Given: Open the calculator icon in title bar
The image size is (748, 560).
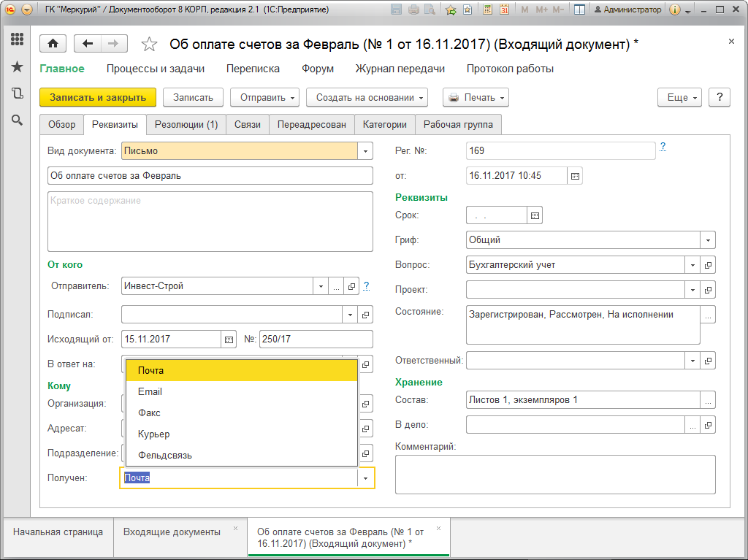Looking at the screenshot, I should 487,9.
